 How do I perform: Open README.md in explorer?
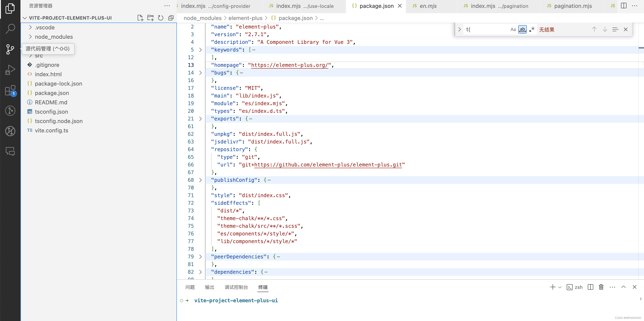[x=99, y=102]
